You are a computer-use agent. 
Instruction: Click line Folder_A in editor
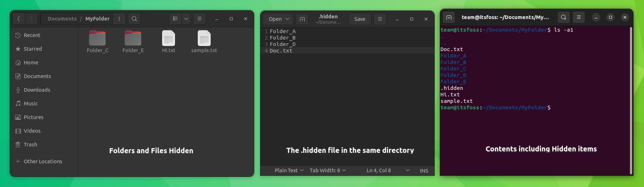click(x=283, y=31)
